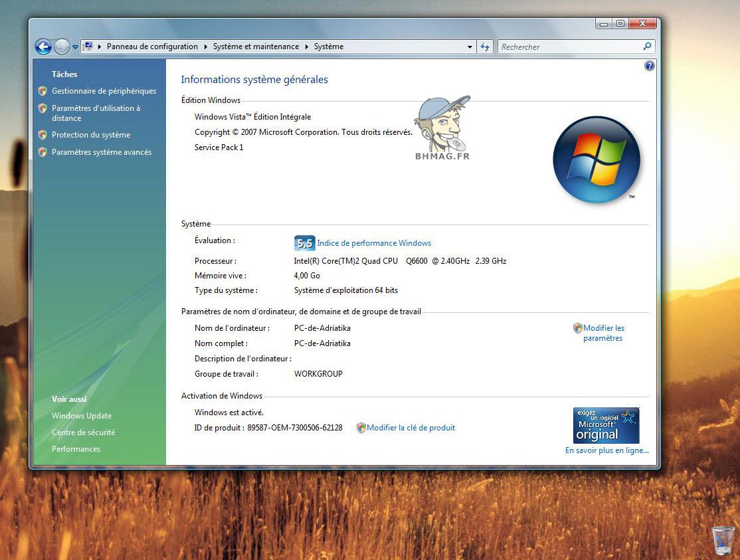The width and height of the screenshot is (740, 560).
Task: Open Panneau de configuration breadcrumb
Action: click(x=152, y=47)
